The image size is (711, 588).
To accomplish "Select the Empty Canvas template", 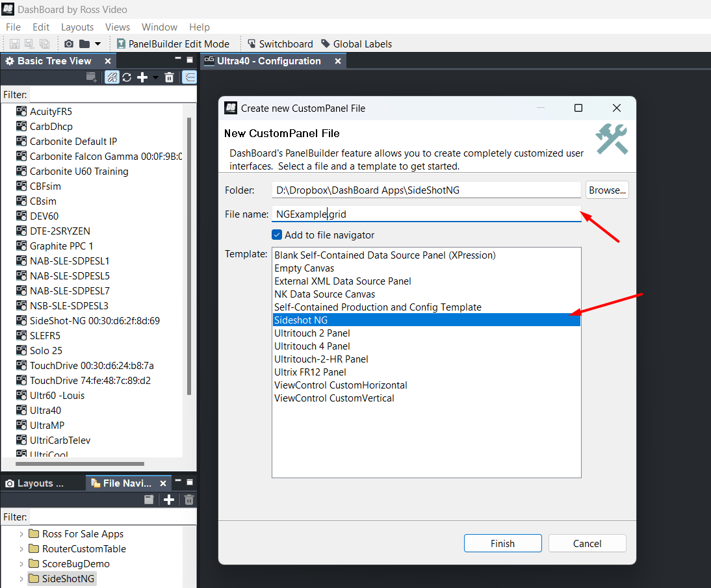I will point(426,268).
